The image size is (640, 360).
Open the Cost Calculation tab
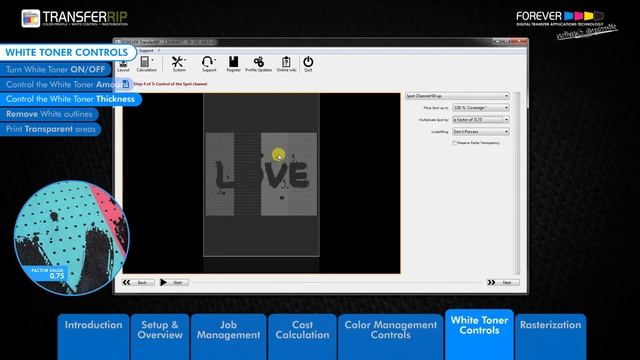pyautogui.click(x=302, y=336)
